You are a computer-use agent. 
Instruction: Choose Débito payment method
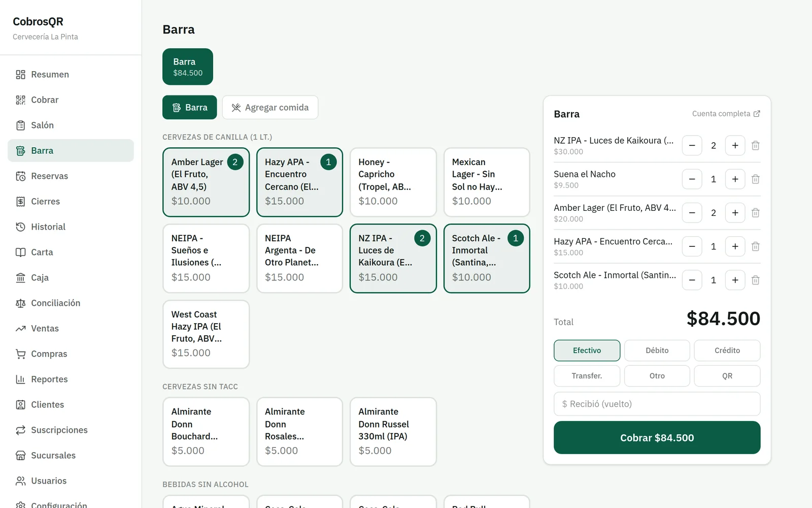657,351
